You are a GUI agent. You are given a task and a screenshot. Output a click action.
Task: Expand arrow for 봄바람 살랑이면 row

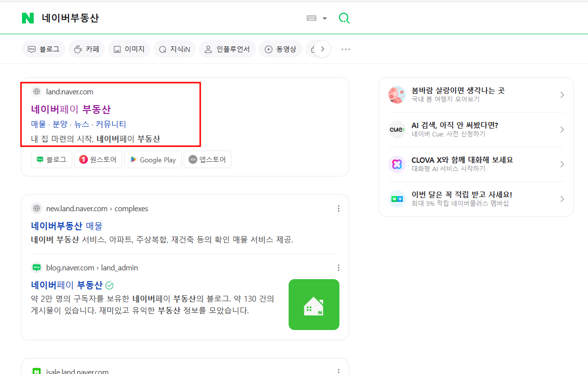tap(562, 95)
